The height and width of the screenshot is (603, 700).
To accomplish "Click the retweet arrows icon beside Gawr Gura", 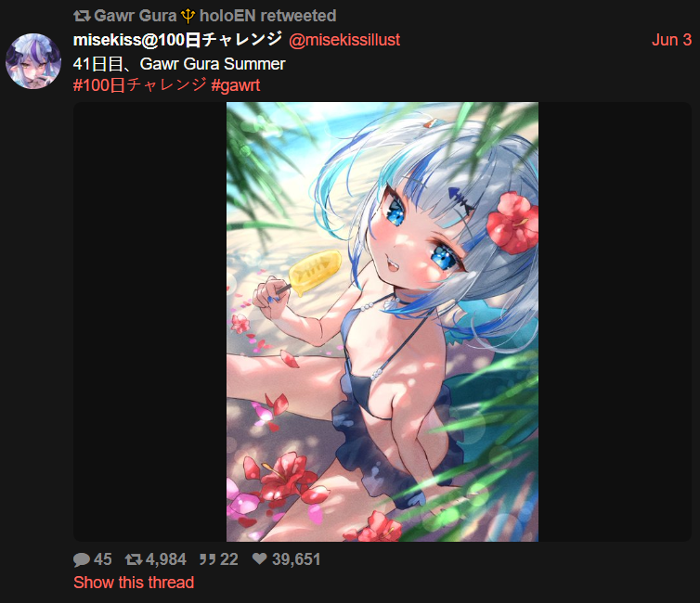I will (82, 16).
